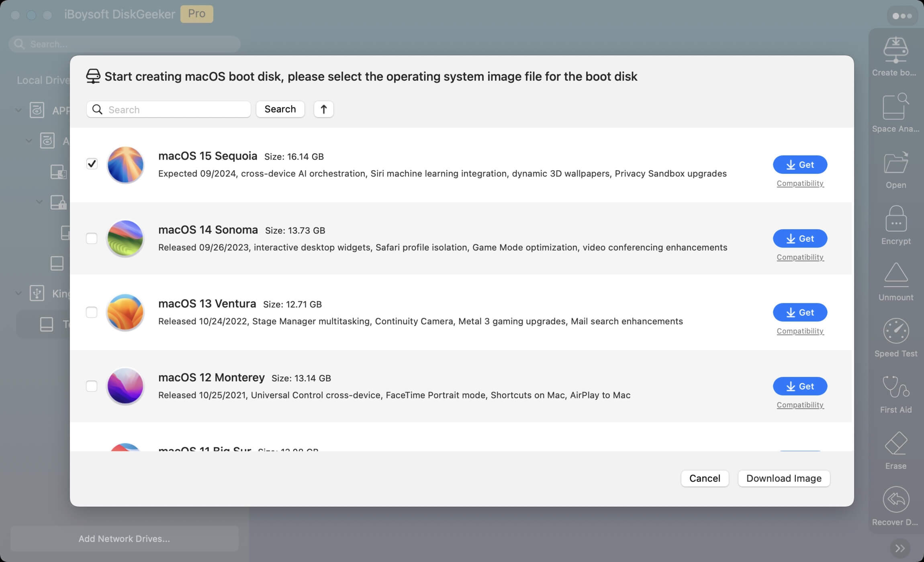Click Get for macOS 14 Sonoma

tap(799, 238)
